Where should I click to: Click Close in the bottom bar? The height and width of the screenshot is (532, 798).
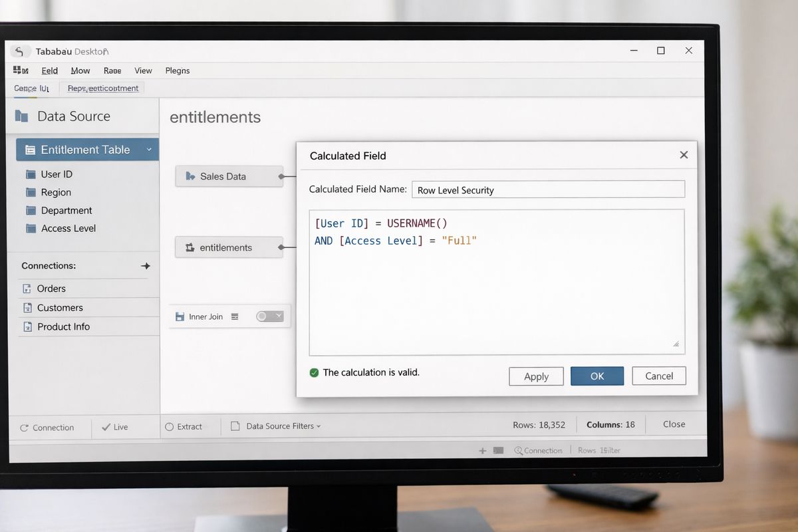click(x=674, y=424)
